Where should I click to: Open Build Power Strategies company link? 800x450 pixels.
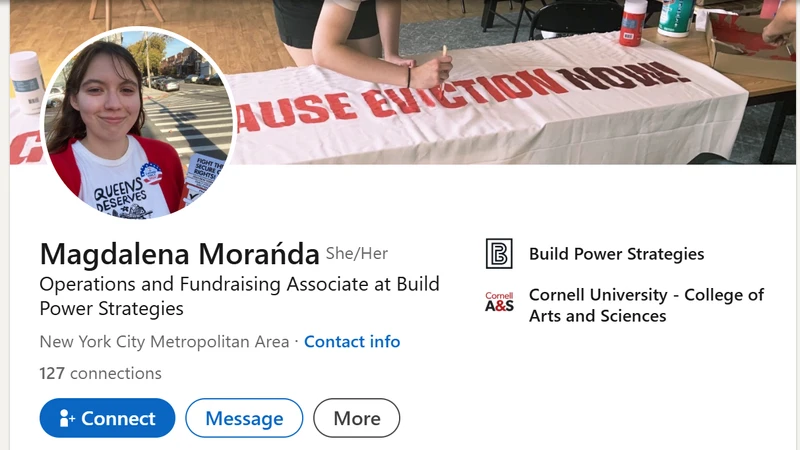pyautogui.click(x=616, y=254)
